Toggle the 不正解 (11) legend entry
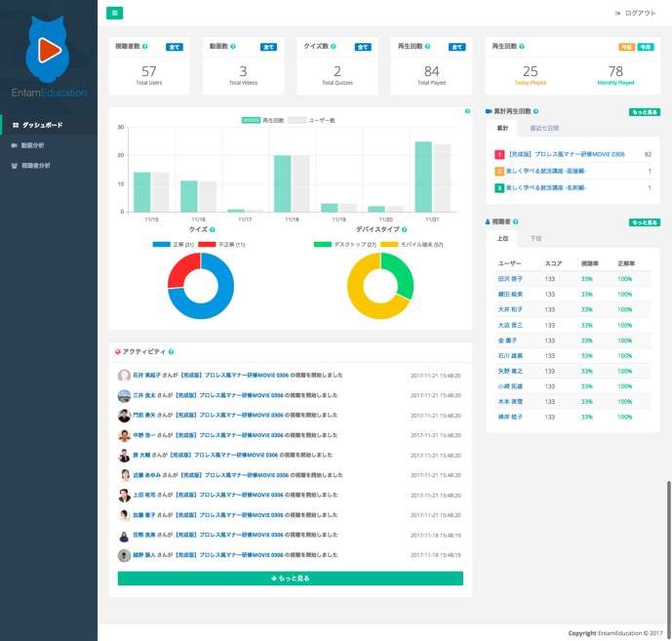 221,244
